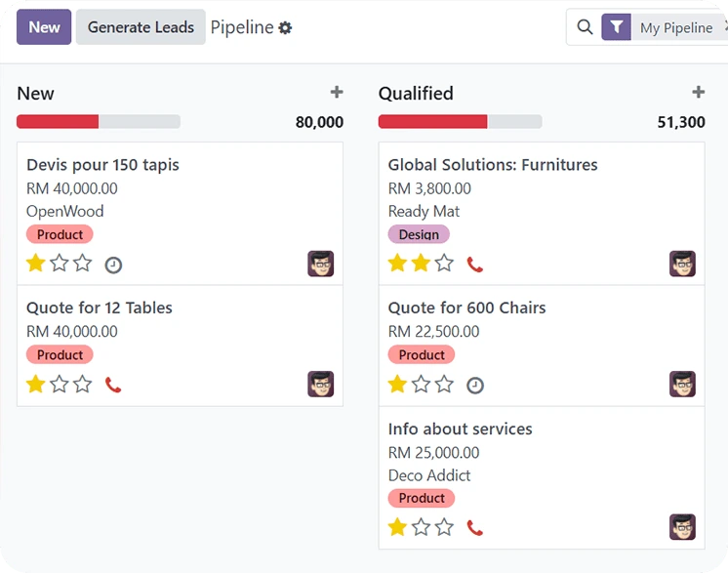Toggle second star on Quote for 12 Tables
This screenshot has width=728, height=573.
[x=60, y=384]
